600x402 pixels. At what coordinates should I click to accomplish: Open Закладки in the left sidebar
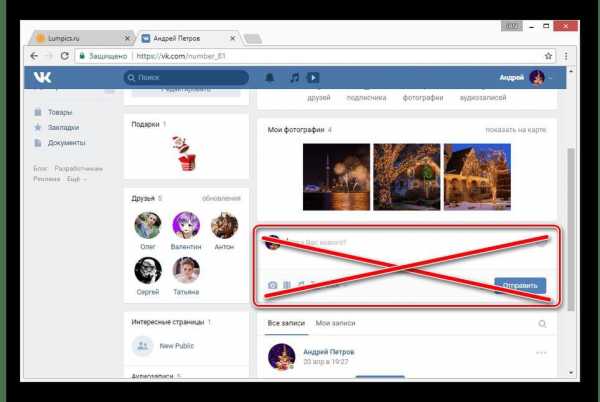pyautogui.click(x=63, y=127)
